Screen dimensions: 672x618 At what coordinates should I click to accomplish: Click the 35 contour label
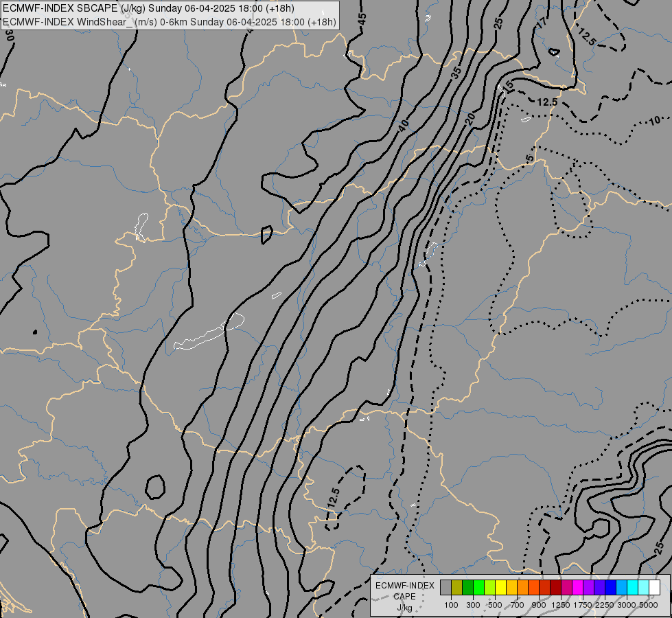coord(456,73)
